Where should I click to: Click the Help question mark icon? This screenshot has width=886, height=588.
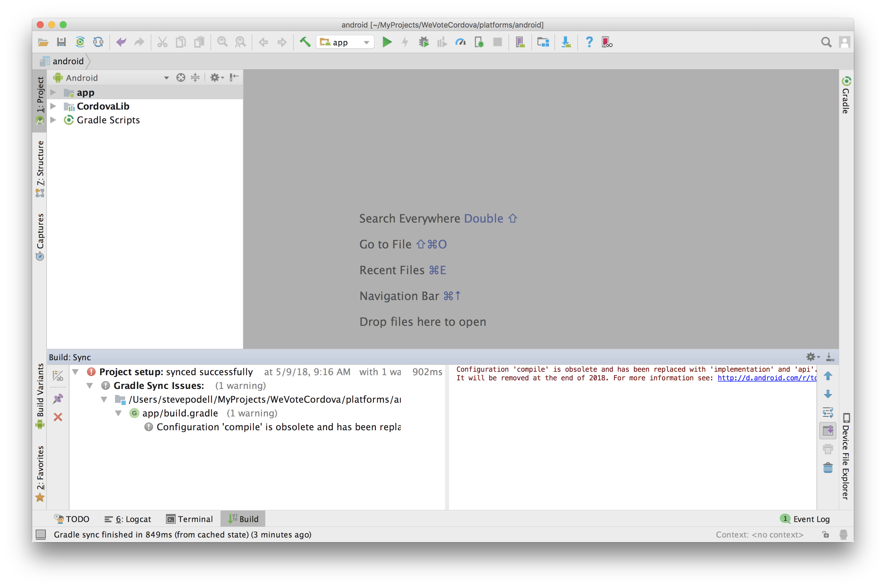[589, 42]
